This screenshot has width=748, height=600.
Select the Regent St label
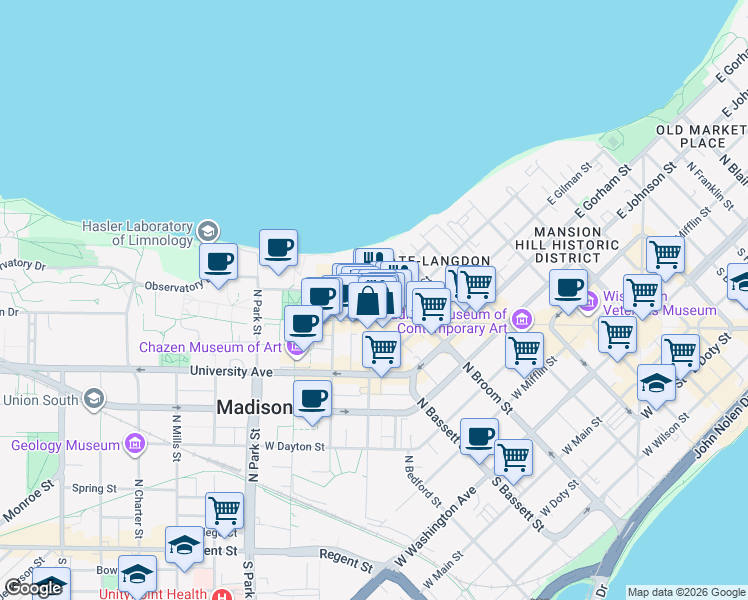346,560
